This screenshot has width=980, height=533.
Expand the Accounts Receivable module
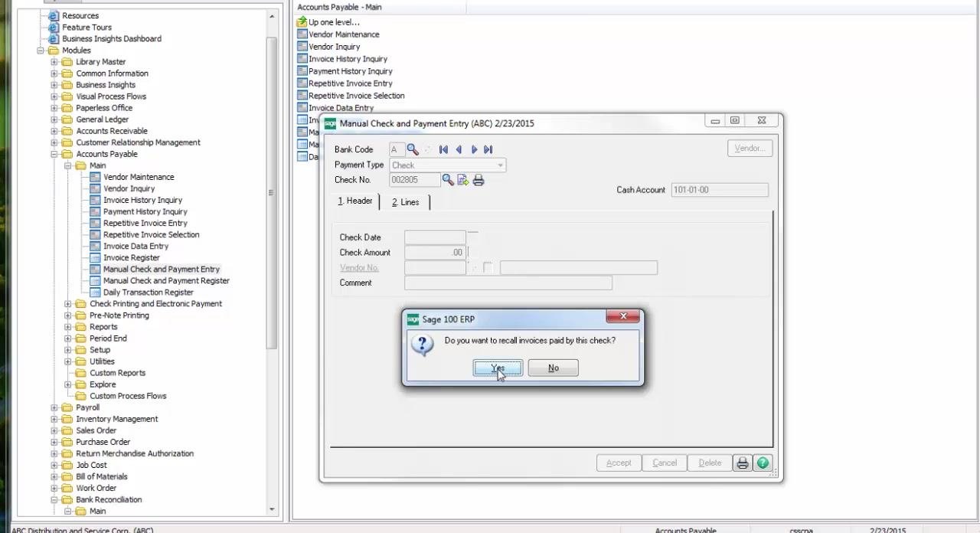54,131
